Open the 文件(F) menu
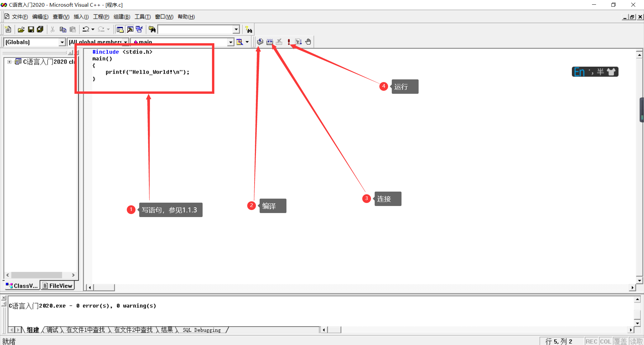The height and width of the screenshot is (345, 644). pyautogui.click(x=20, y=17)
